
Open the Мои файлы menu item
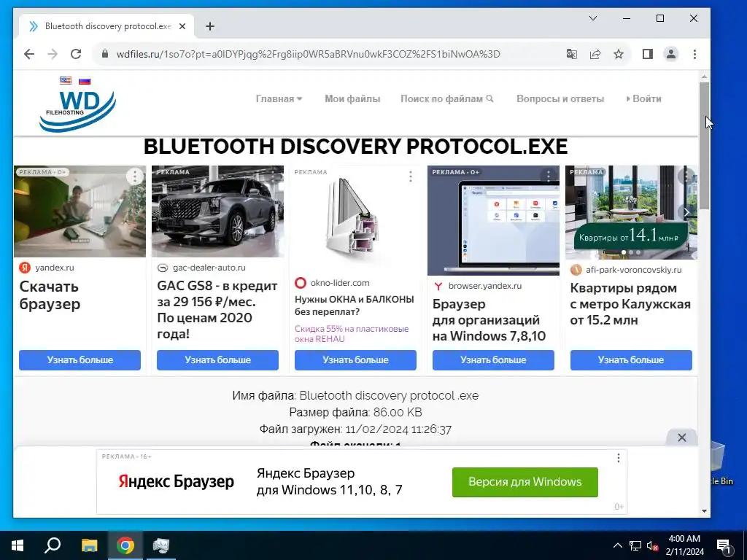point(352,99)
